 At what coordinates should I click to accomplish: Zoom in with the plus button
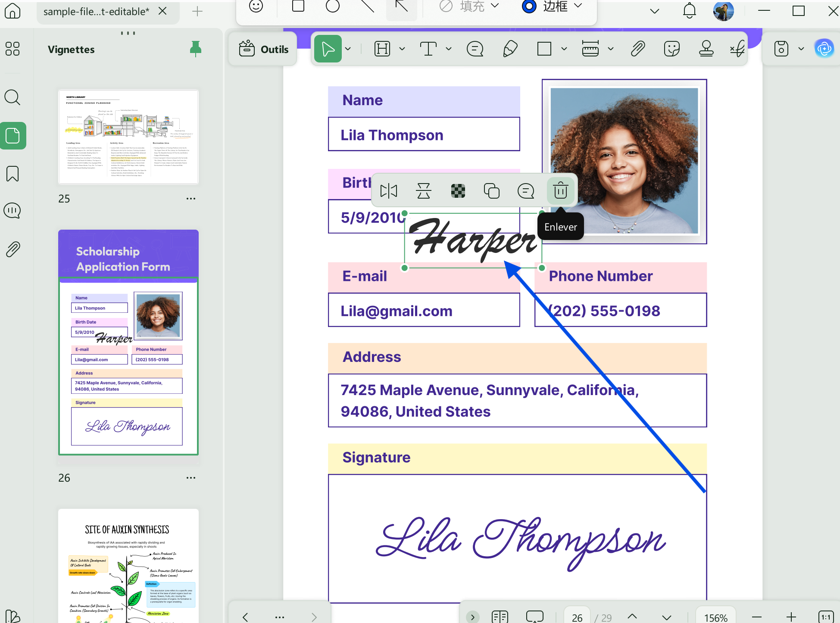pos(791,617)
